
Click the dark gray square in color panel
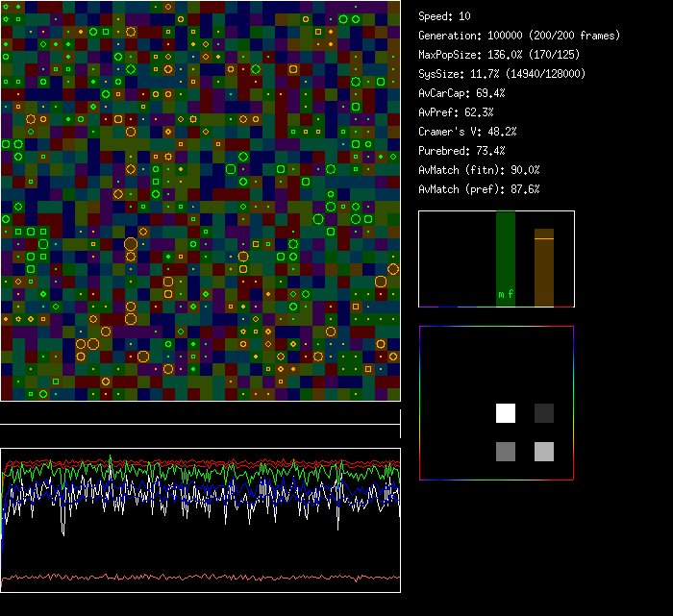(x=544, y=413)
